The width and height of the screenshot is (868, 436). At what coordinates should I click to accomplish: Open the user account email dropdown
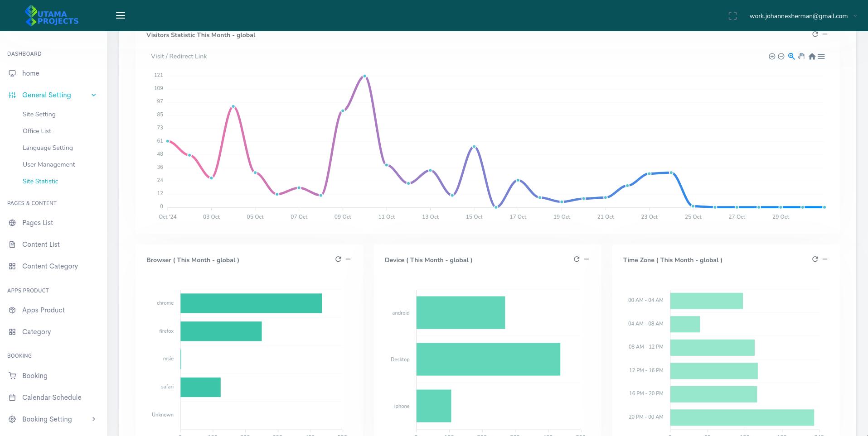(803, 16)
